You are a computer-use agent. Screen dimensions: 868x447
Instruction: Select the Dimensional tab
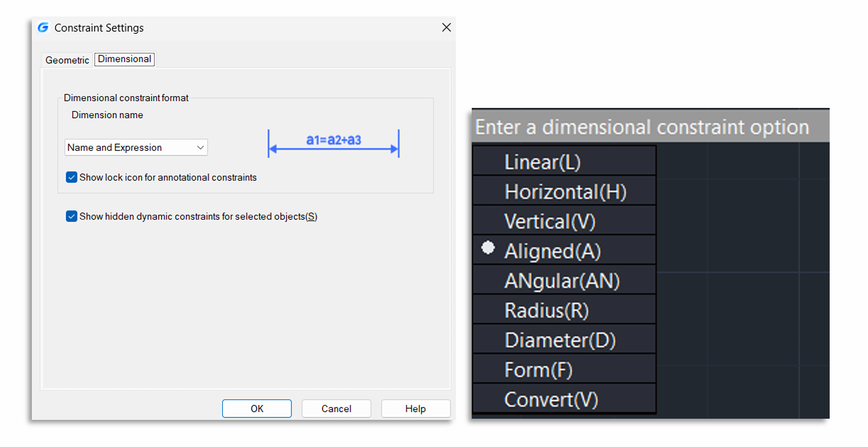124,59
